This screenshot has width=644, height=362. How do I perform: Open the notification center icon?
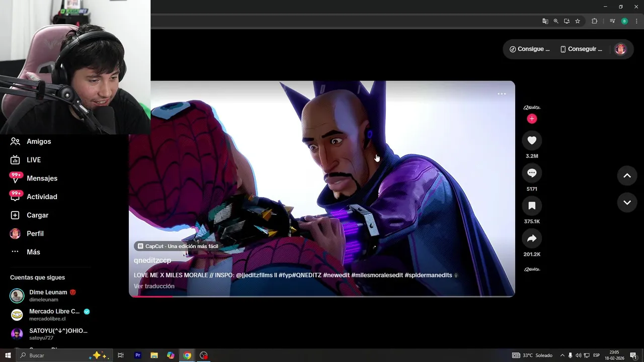[633, 355]
